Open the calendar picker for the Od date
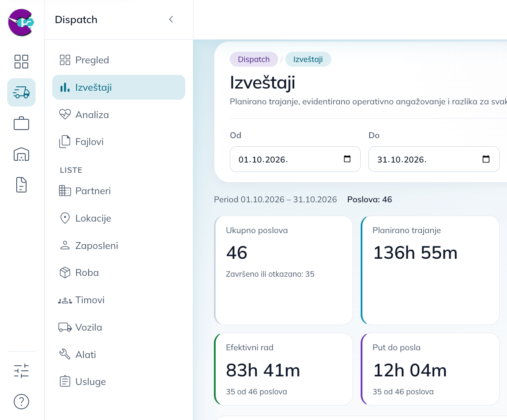507x420 pixels. (347, 159)
